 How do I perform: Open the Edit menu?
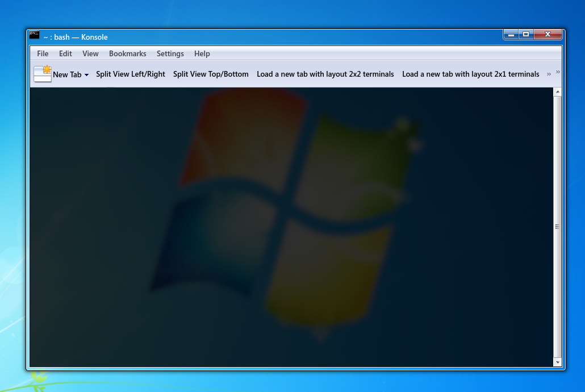coord(65,54)
